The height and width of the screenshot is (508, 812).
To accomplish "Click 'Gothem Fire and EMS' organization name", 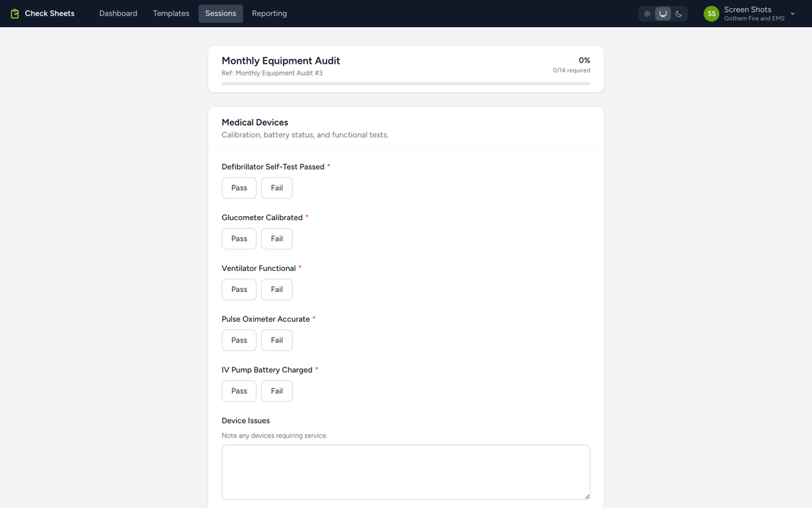I will tap(754, 19).
